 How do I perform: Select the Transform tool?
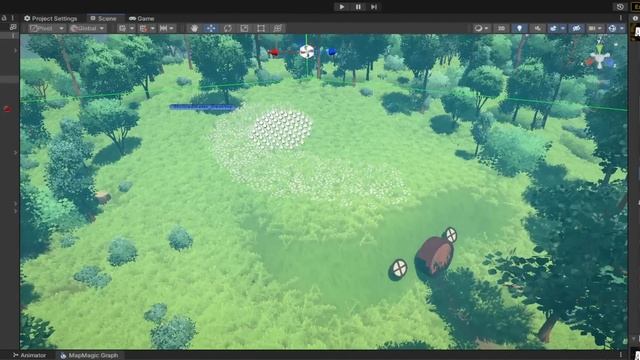[x=278, y=28]
